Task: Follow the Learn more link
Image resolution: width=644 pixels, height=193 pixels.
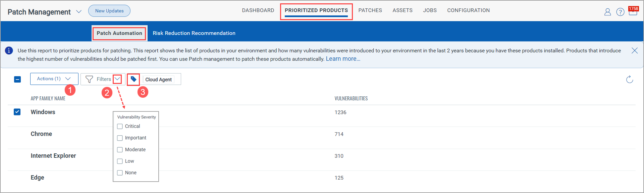Action: [x=343, y=59]
